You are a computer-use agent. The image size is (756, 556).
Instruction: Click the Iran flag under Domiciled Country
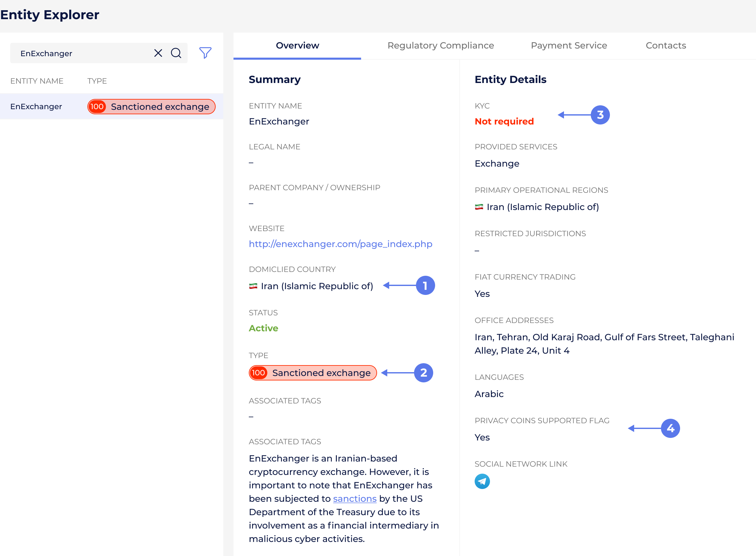(253, 286)
